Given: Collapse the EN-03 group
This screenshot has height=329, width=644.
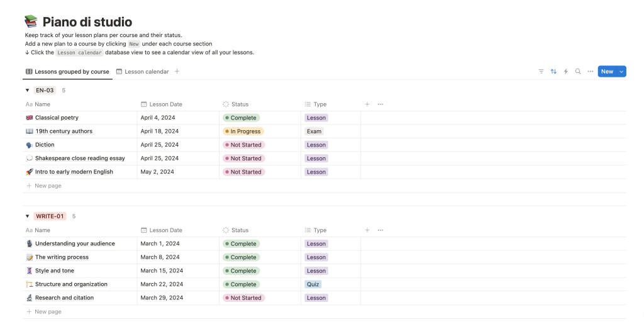Looking at the screenshot, I should [x=28, y=91].
